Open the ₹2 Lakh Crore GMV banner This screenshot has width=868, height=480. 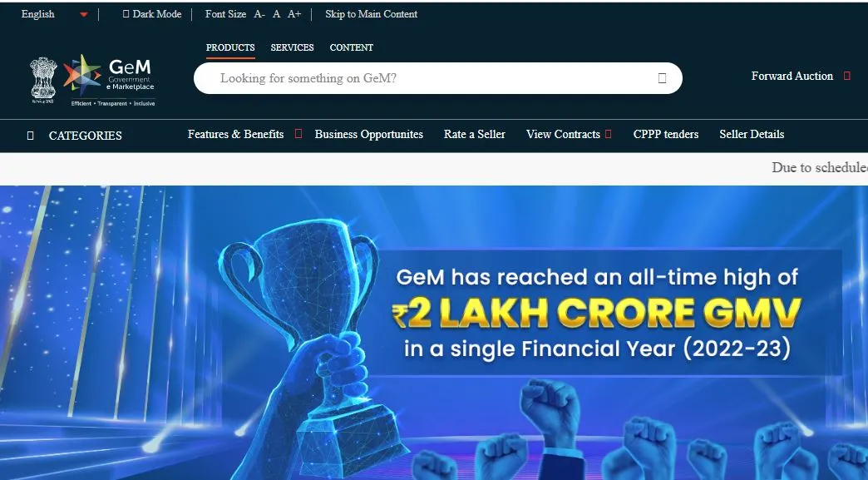click(434, 333)
